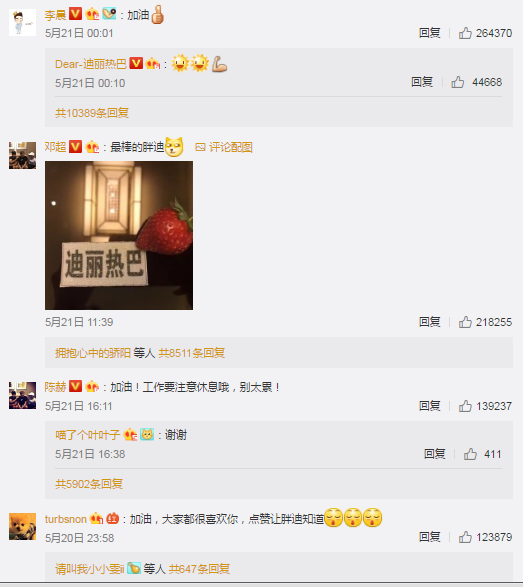The height and width of the screenshot is (587, 523).
Task: Expand 共8511条回复 replies under 邓超
Action: tap(191, 353)
